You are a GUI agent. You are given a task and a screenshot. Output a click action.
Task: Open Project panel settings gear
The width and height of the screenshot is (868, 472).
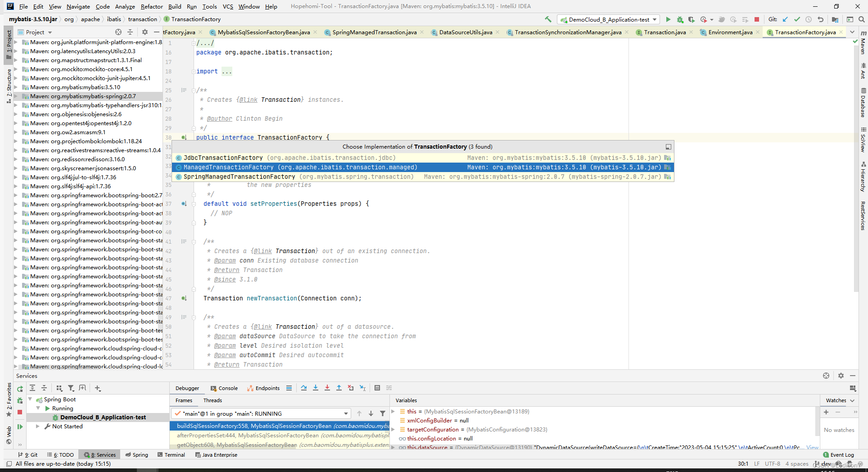pos(145,32)
